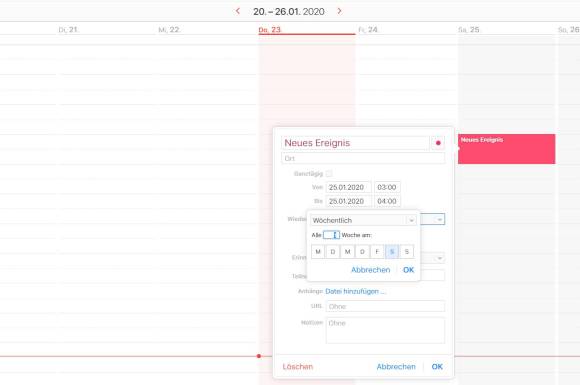Select the Neues Ereignis block on Saturday
The width and height of the screenshot is (580, 385).
[506, 149]
